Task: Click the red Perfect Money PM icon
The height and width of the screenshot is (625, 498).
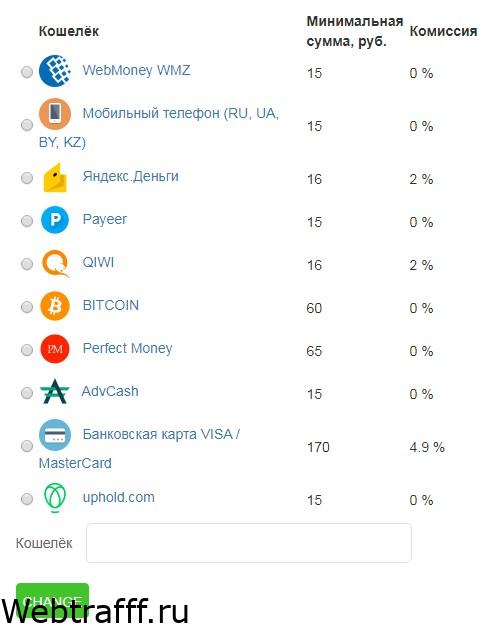Action: point(55,349)
